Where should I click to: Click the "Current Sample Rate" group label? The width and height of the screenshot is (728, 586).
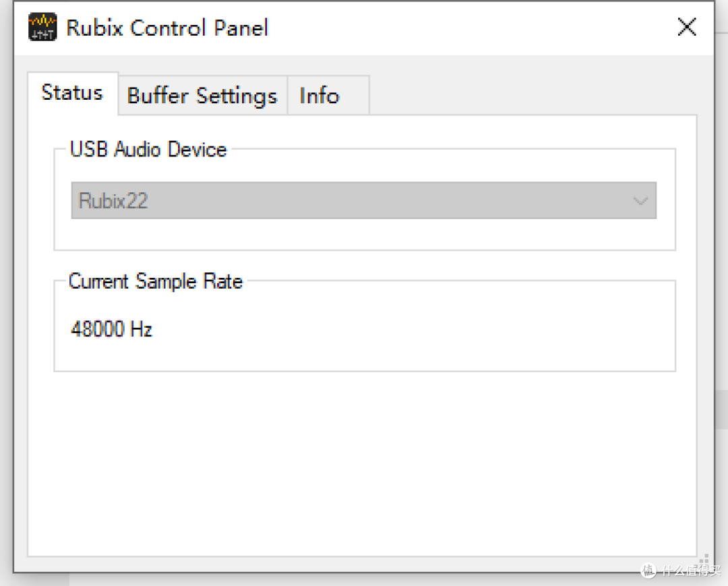click(x=156, y=281)
